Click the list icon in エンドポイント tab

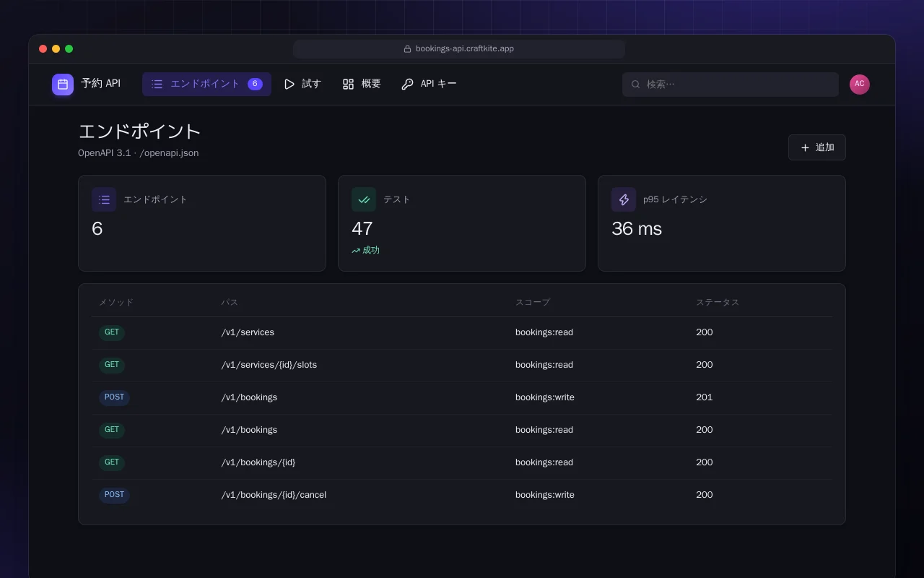coord(157,84)
